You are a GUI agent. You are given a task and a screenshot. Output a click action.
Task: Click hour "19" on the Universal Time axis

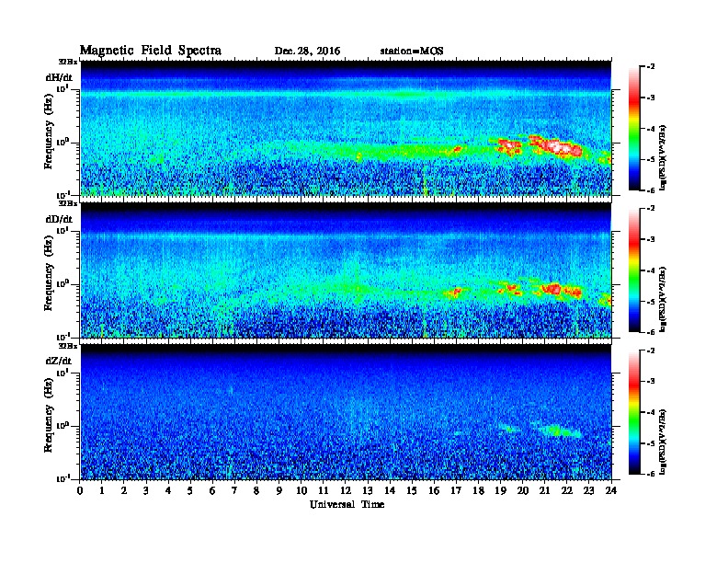(x=500, y=490)
